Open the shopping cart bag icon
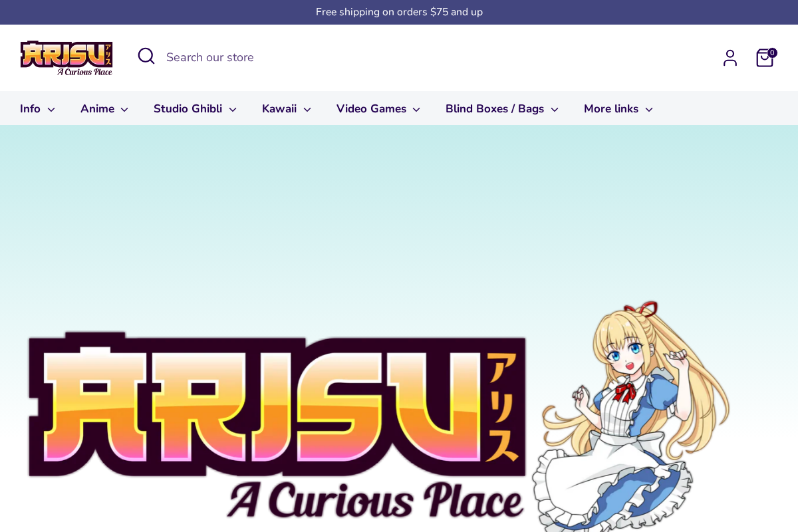 pos(764,59)
